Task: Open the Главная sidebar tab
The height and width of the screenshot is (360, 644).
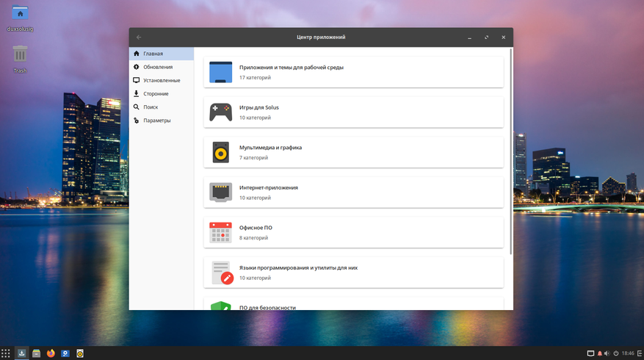Action: point(153,54)
